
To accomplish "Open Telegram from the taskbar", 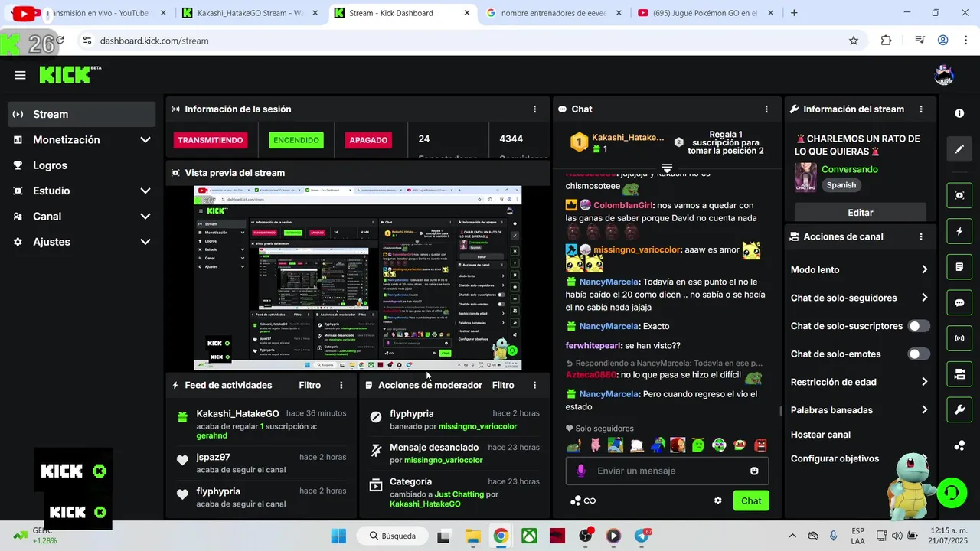I will (x=642, y=536).
